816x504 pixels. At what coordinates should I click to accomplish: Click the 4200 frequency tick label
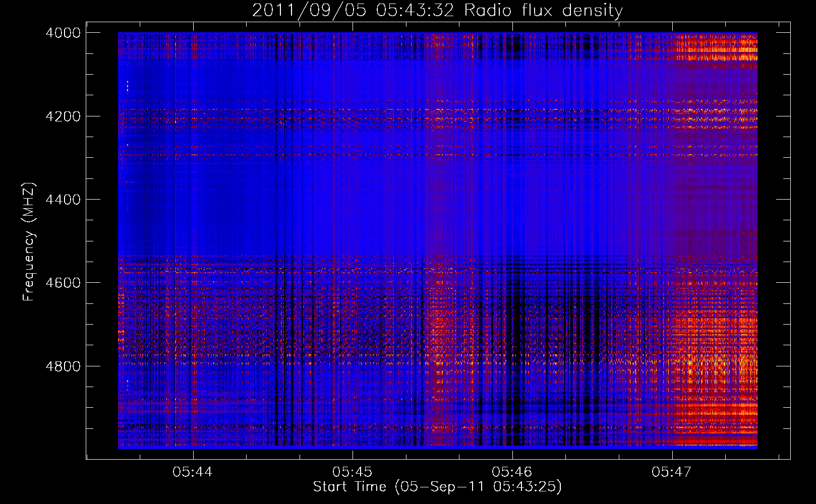click(63, 116)
